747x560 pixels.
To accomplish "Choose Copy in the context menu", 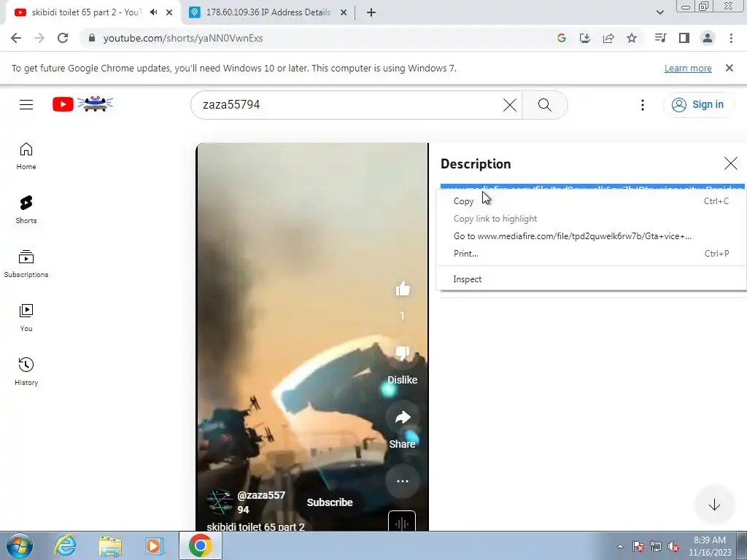I will click(591, 201).
